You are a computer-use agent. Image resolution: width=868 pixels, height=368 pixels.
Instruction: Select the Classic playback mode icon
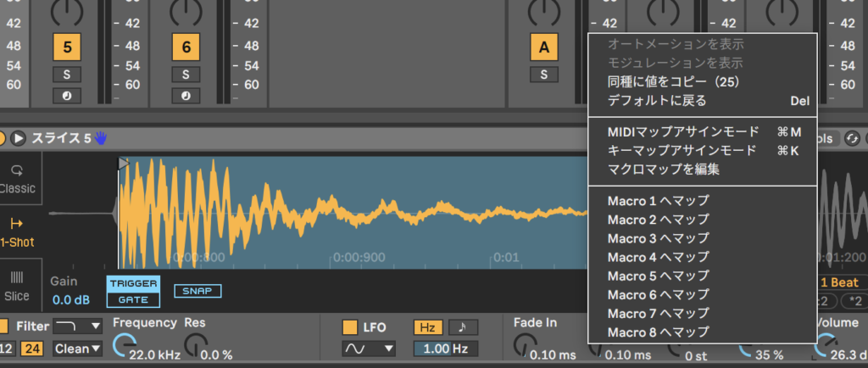(17, 176)
